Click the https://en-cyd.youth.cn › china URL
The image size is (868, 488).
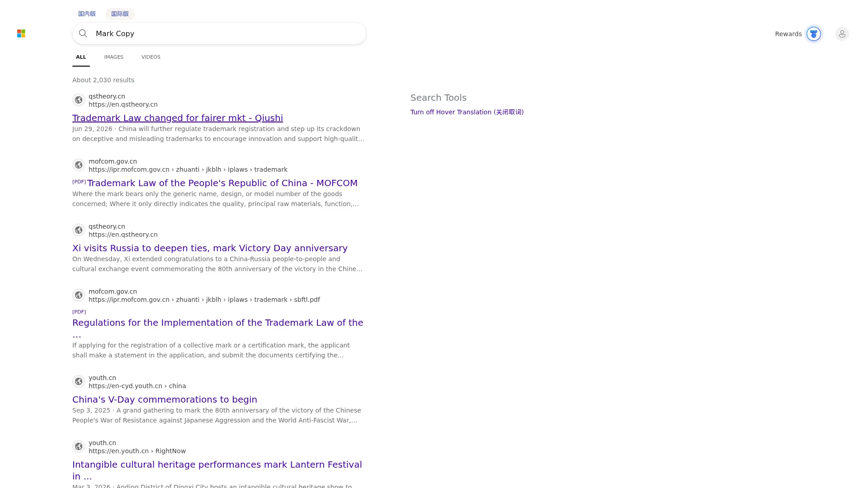[137, 386]
